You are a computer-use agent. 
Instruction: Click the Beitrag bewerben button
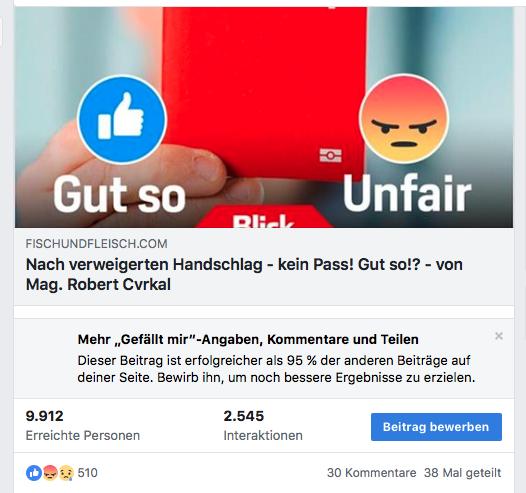[x=436, y=427]
